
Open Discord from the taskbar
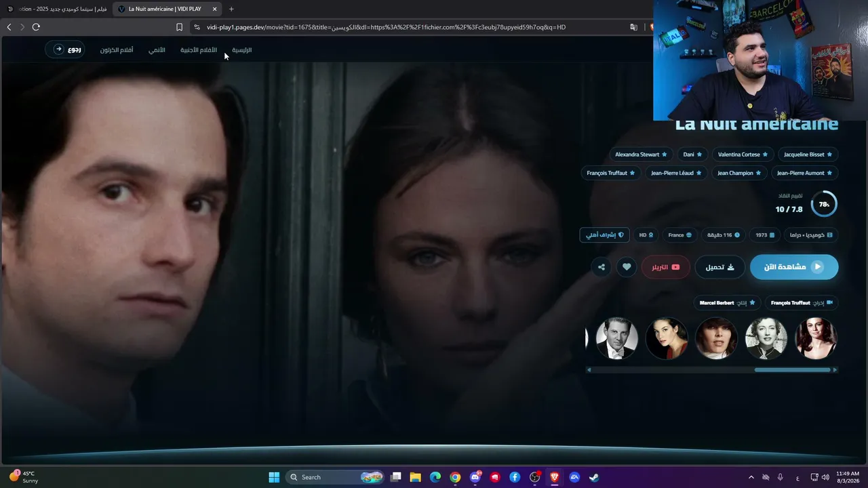[475, 477]
